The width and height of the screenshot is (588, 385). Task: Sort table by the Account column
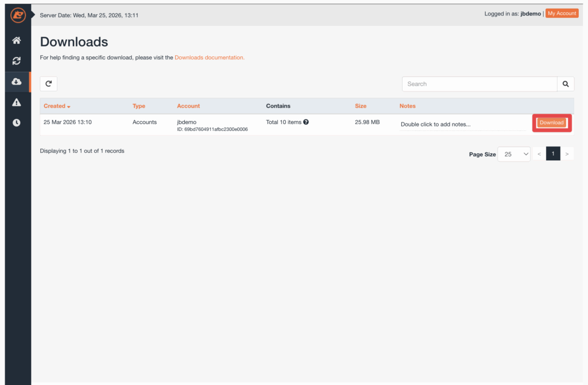(x=188, y=106)
